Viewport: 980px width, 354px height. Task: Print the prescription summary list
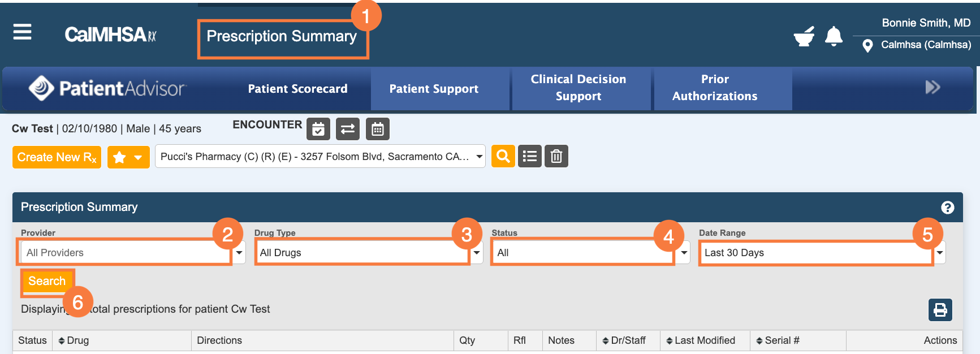[940, 310]
